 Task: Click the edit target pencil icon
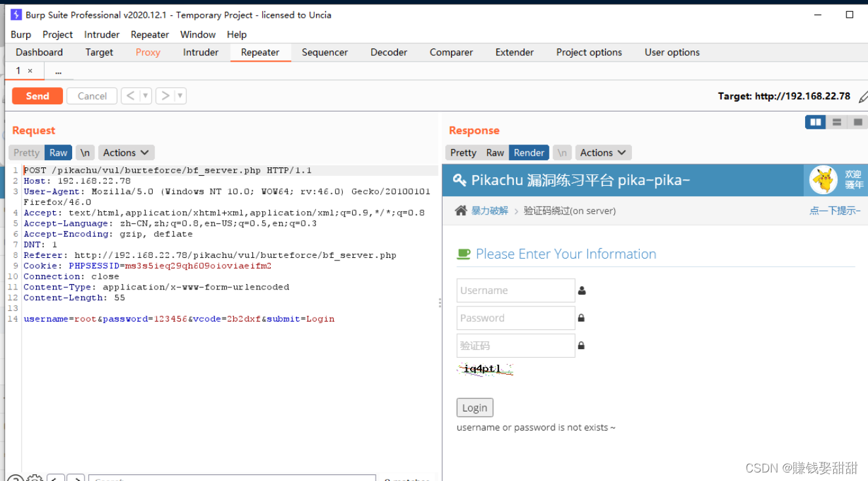[x=863, y=96]
